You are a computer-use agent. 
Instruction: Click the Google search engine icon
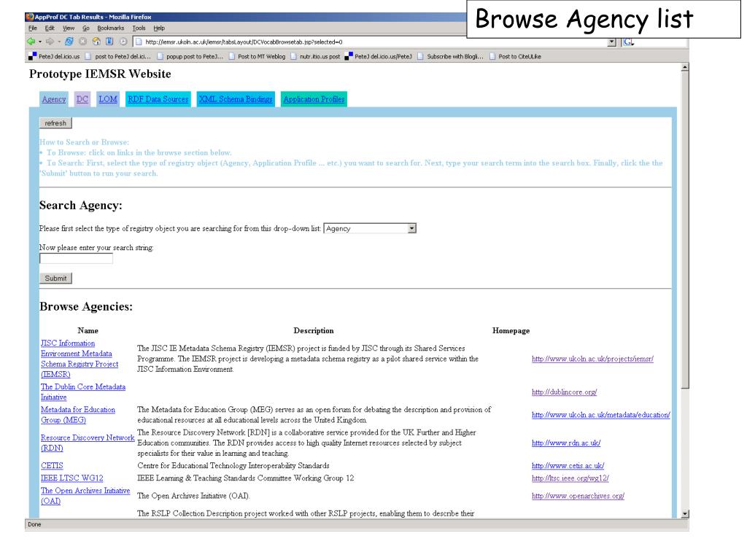click(x=628, y=42)
